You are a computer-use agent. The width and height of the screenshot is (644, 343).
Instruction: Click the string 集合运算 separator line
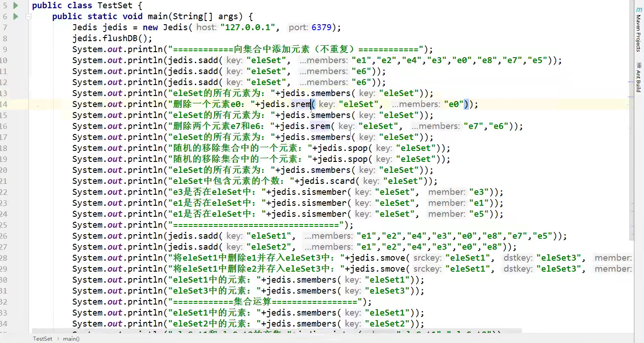[265, 302]
